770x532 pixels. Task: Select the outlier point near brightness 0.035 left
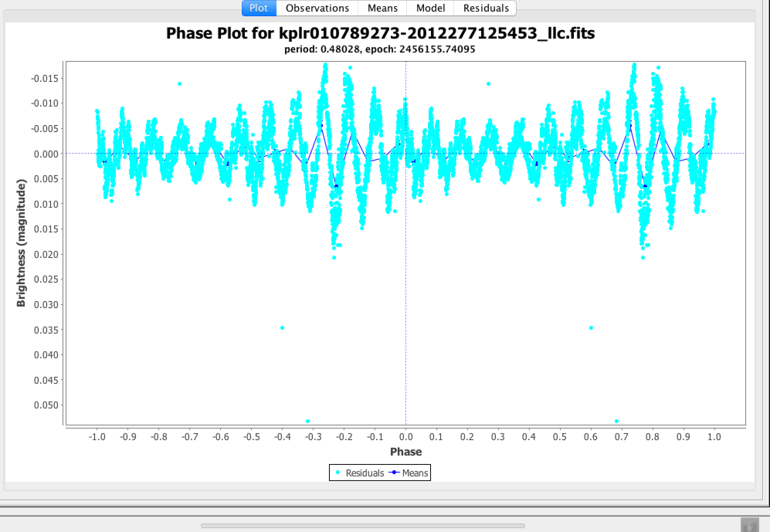pyautogui.click(x=282, y=328)
